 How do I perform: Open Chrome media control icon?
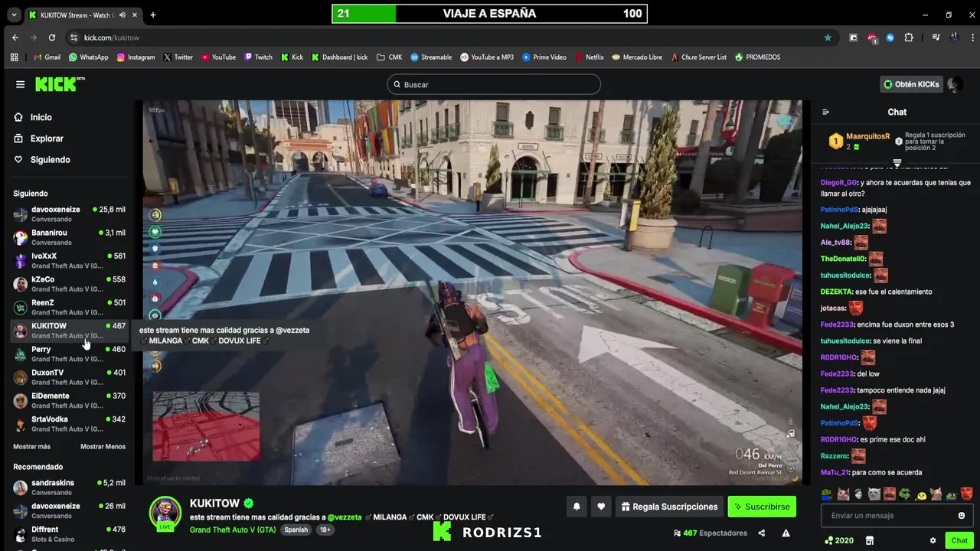pyautogui.click(x=936, y=37)
